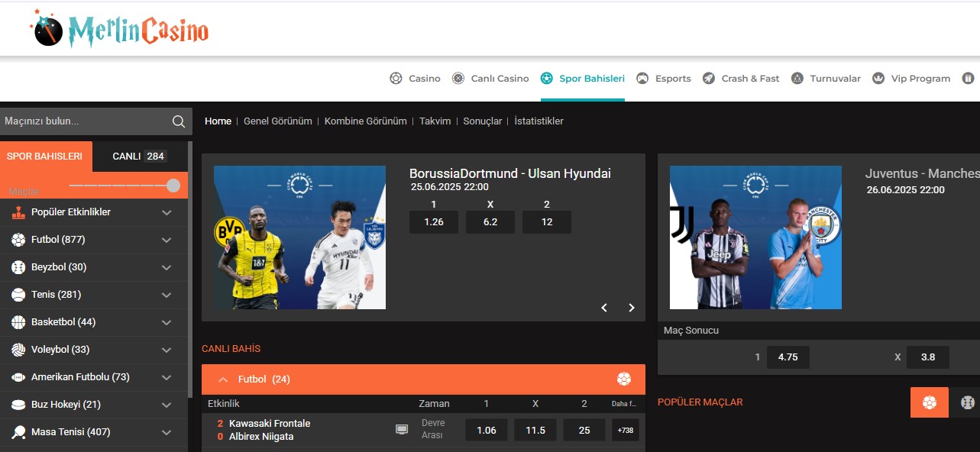Open Borussia Dortmund vs Ulsan banner image

(299, 237)
